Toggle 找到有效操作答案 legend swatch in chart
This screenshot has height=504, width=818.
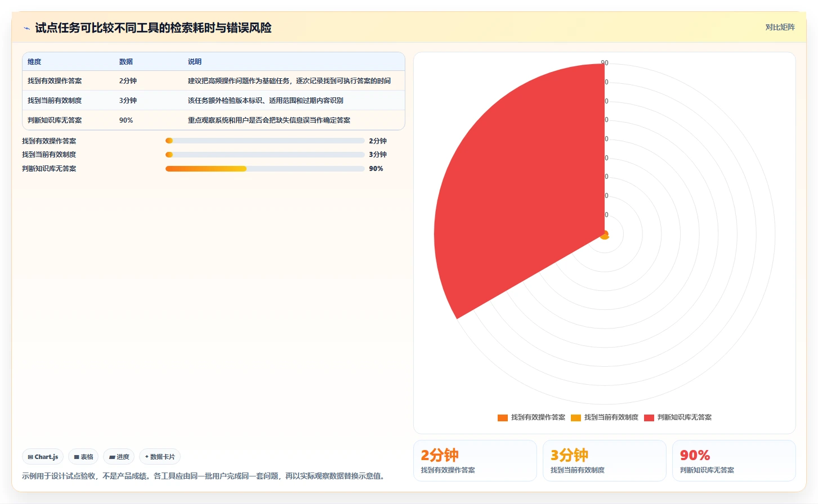point(503,417)
